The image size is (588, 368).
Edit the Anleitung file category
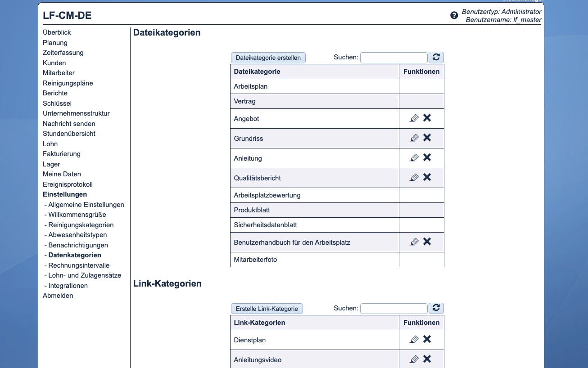point(414,157)
